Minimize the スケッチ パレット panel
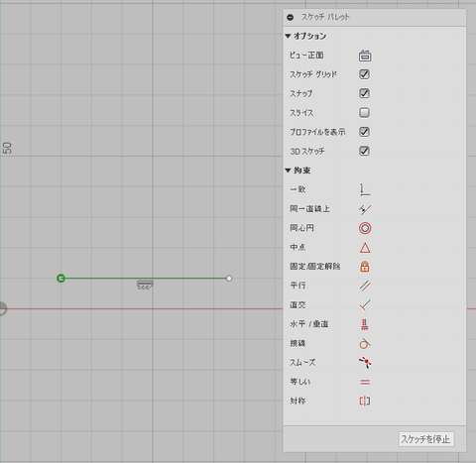The width and height of the screenshot is (476, 463). click(x=291, y=17)
